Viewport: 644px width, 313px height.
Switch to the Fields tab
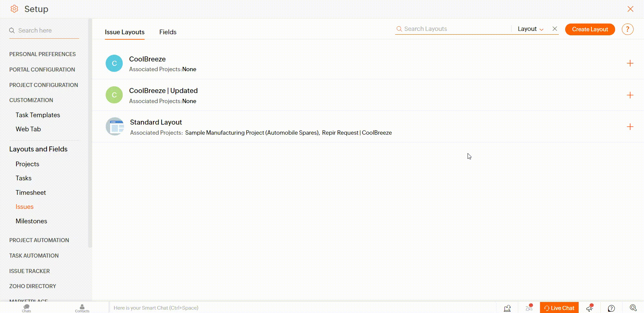pos(168,32)
